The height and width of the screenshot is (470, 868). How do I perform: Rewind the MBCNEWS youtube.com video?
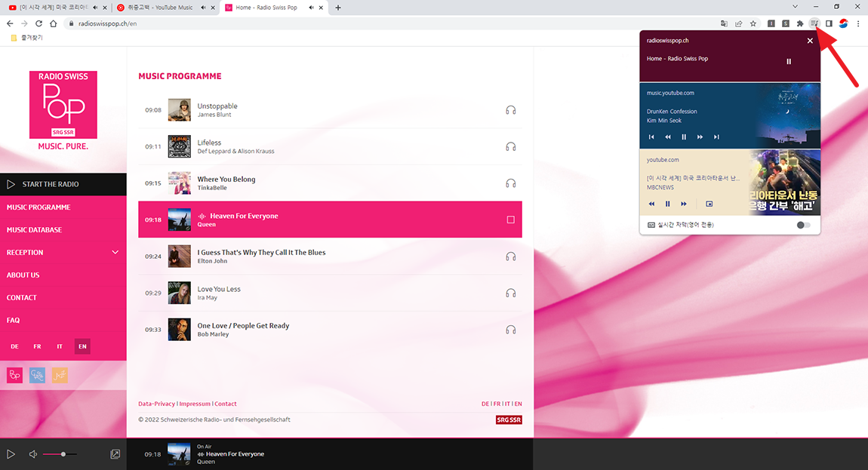[651, 204]
